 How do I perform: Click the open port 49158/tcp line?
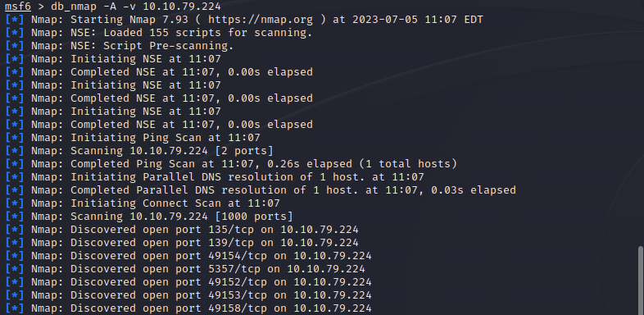(x=188, y=308)
